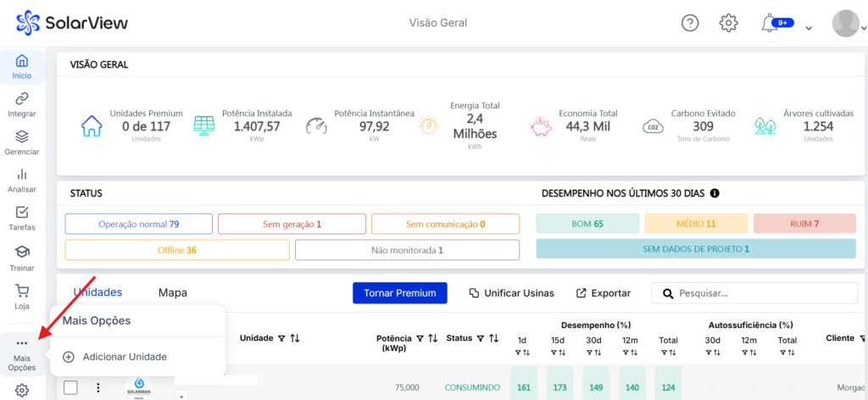This screenshot has width=868, height=400.
Task: Expand user profile dropdown arrow
Action: point(809,28)
